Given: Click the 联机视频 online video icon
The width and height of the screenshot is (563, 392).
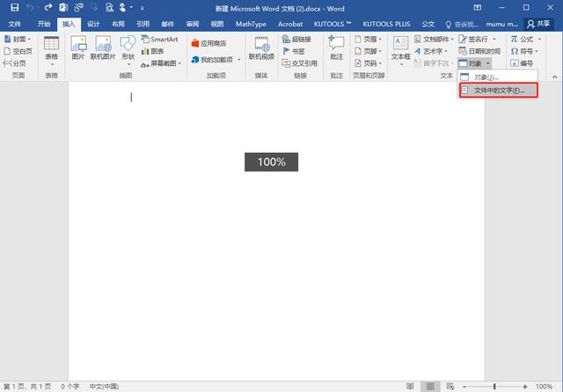Looking at the screenshot, I should (261, 47).
